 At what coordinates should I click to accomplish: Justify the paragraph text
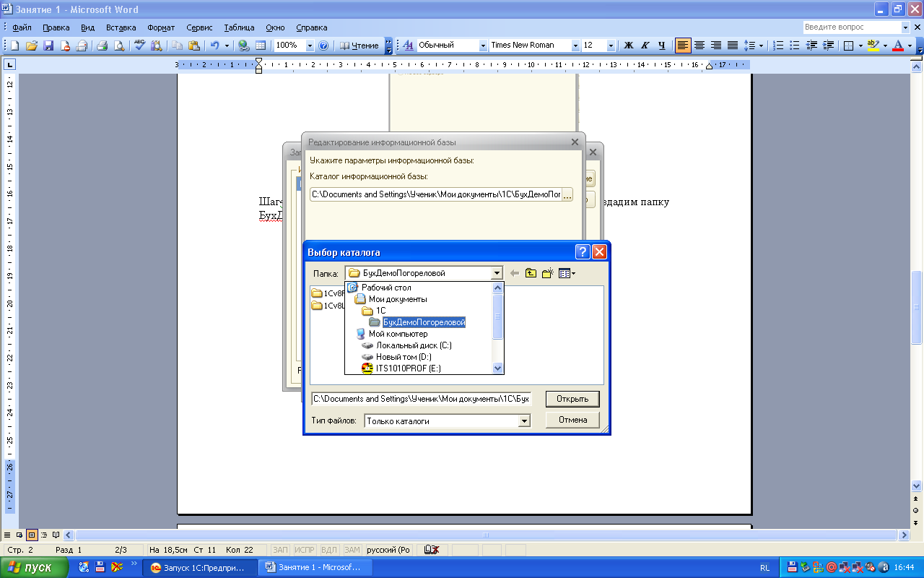pos(732,46)
